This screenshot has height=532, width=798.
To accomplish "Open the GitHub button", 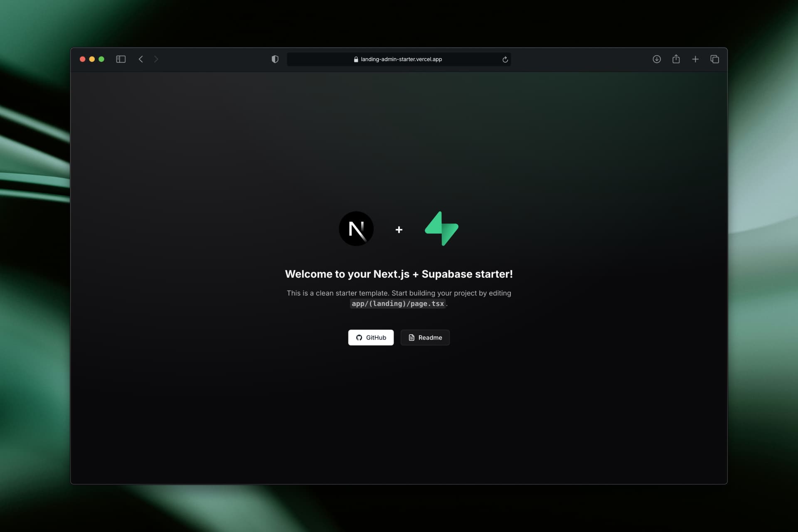I will 371,337.
